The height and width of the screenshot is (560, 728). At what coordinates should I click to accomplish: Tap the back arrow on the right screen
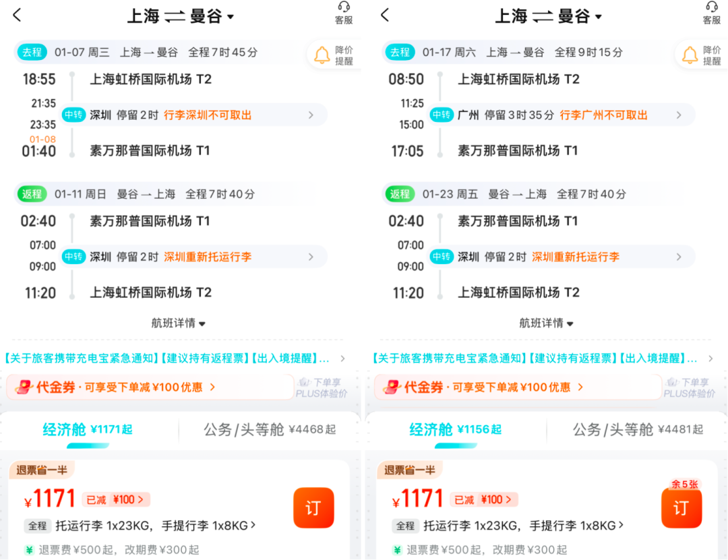(384, 15)
